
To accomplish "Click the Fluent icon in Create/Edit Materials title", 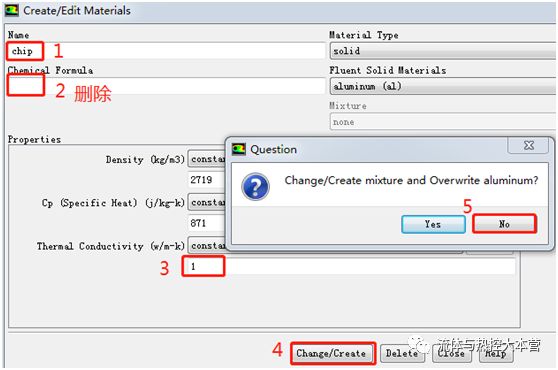I will [12, 10].
